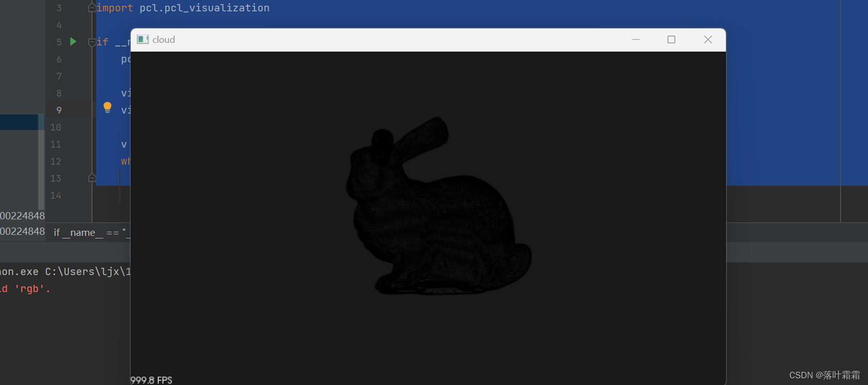Collapse the import block fold marker
Screen dimensions: 868x385
coord(92,8)
